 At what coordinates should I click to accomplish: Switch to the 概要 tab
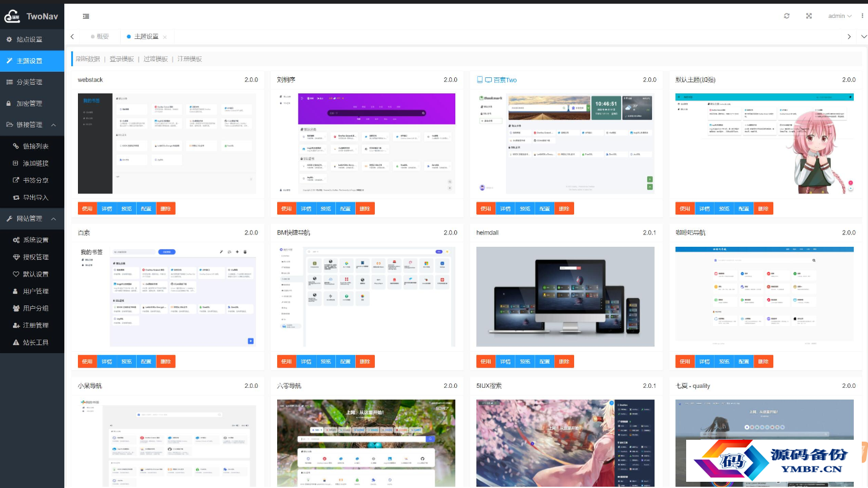(x=100, y=36)
